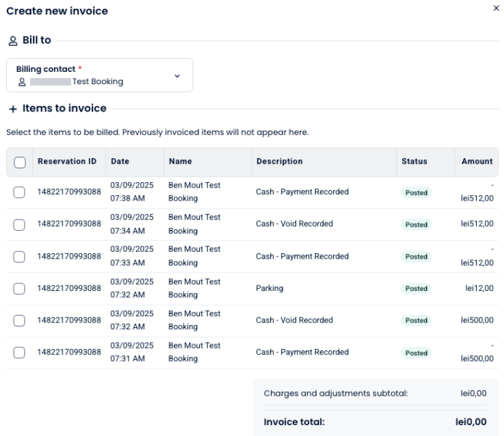Click the Amount column header
This screenshot has width=504, height=436.
point(477,162)
